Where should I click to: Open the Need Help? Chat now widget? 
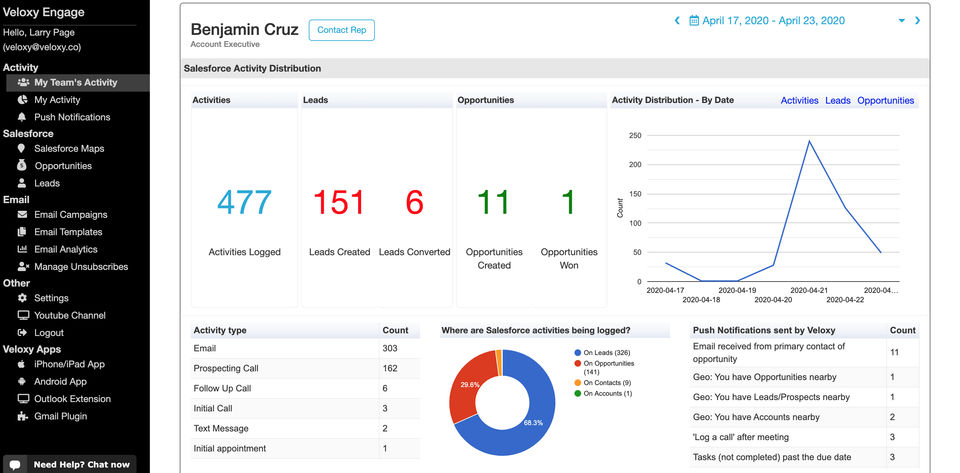pos(69,464)
